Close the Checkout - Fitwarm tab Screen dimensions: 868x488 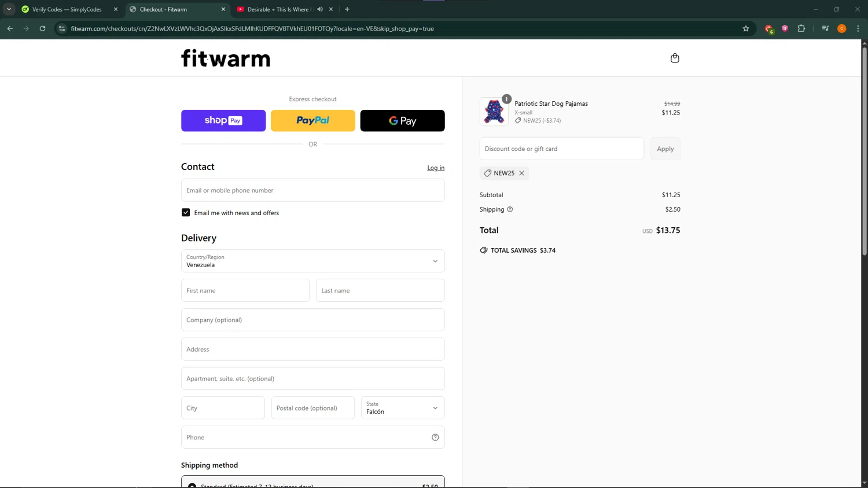(x=223, y=9)
